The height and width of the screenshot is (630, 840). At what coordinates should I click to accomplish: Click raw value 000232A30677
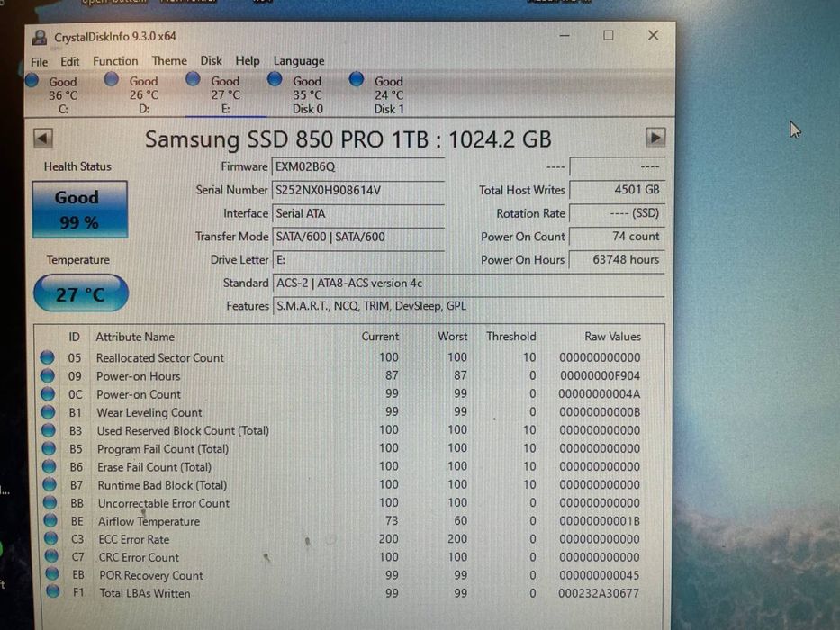[599, 592]
